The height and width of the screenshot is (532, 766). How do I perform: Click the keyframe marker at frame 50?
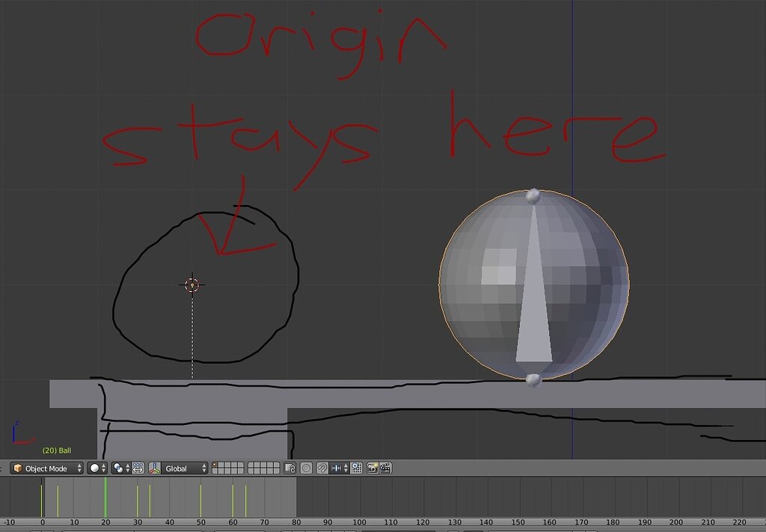click(200, 501)
